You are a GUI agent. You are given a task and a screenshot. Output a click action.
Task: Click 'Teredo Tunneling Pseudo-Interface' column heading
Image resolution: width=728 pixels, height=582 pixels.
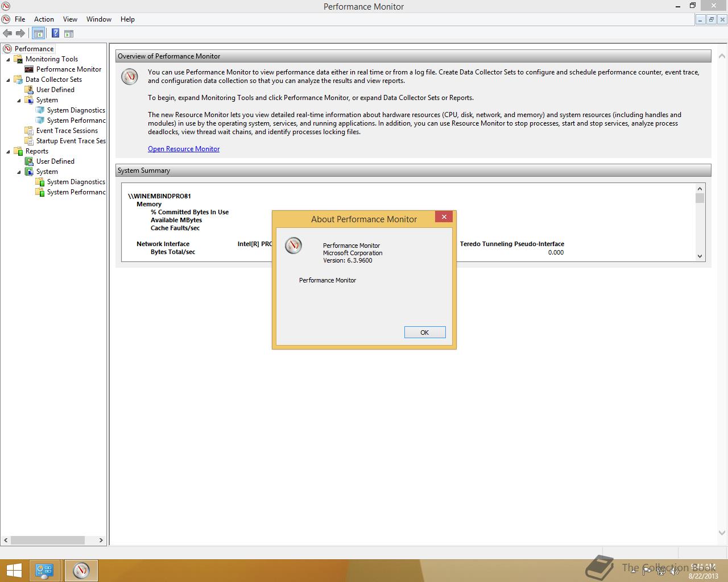pos(512,244)
